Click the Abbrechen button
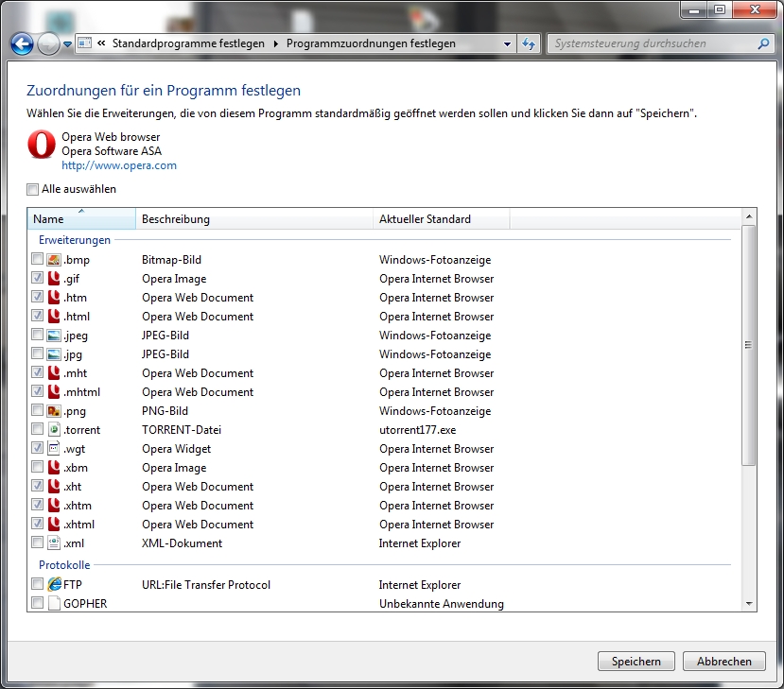 (724, 661)
